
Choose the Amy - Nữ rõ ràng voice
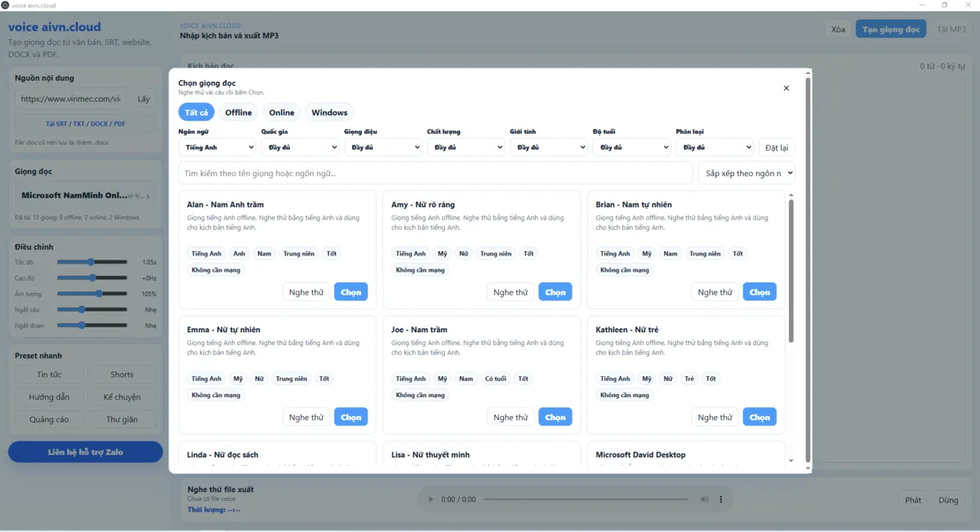(555, 292)
